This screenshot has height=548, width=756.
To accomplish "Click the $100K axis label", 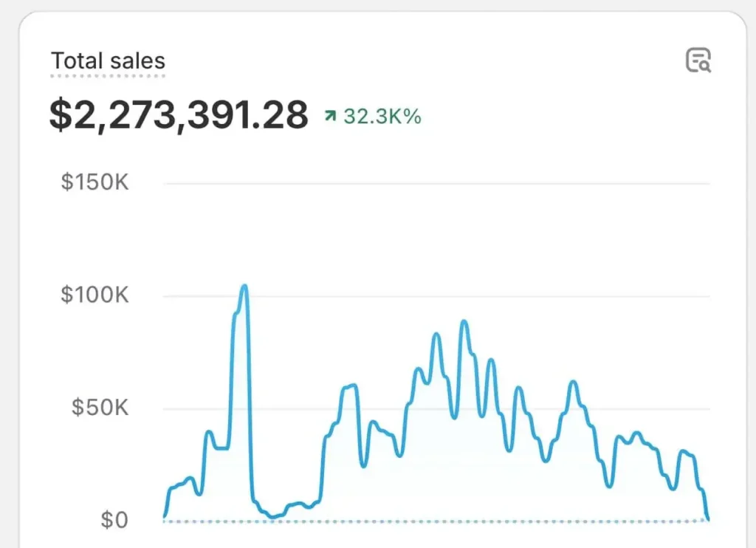I will coord(94,296).
